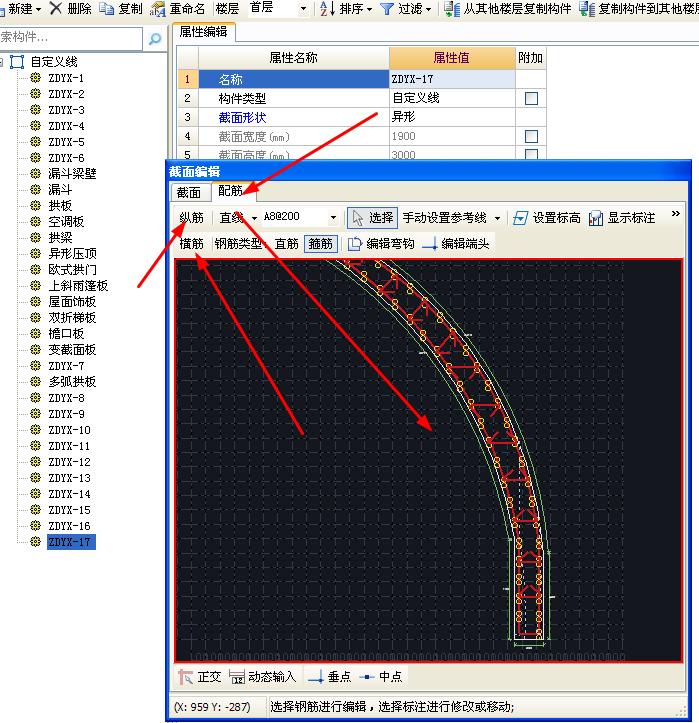Click the search magnifier icon

(x=155, y=39)
